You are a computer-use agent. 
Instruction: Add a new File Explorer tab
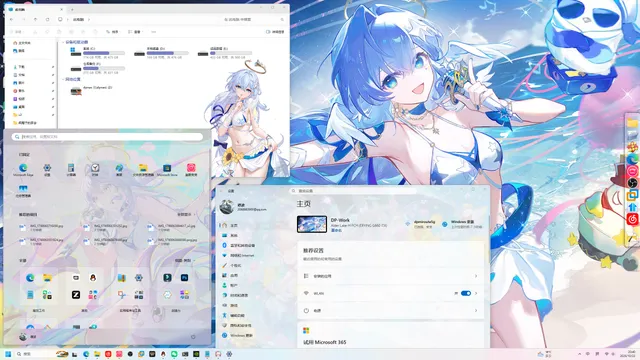72,9
